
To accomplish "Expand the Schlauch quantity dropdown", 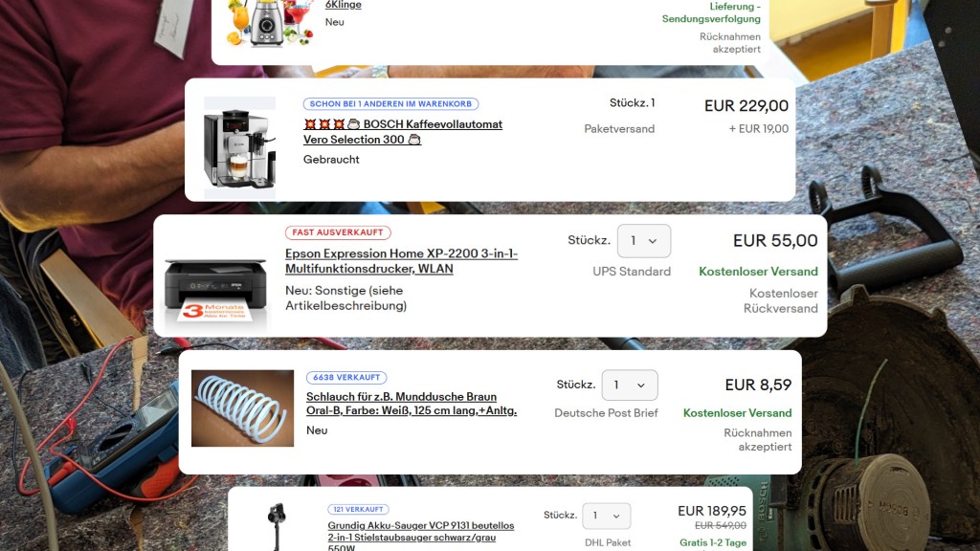I will (x=630, y=385).
